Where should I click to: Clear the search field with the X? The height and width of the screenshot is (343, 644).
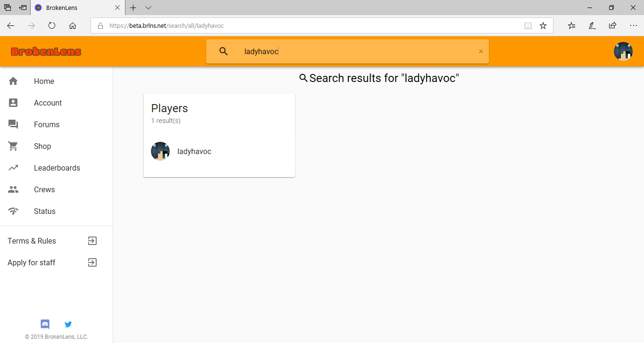(x=481, y=51)
